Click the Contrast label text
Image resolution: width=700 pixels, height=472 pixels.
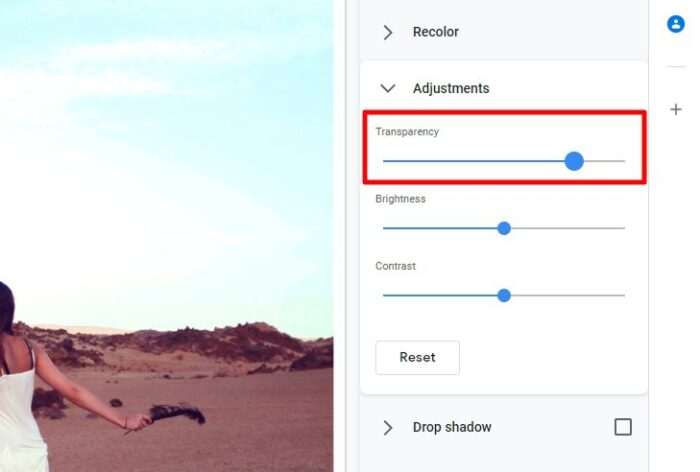tap(396, 266)
